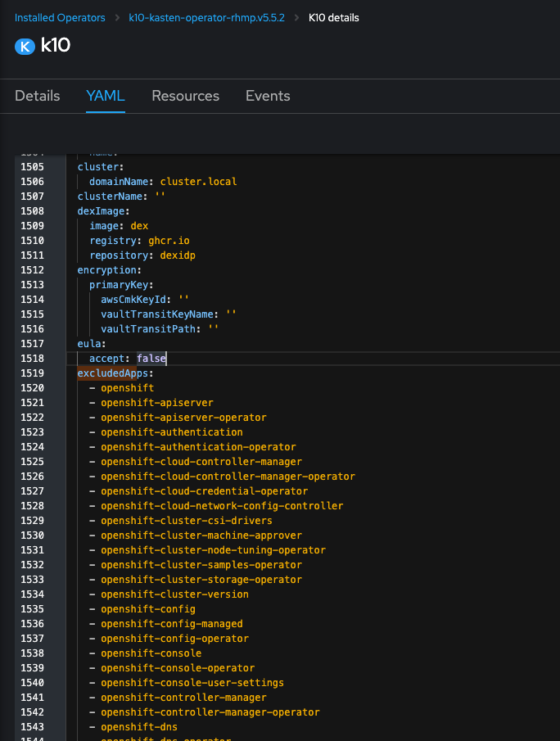
Task: Click the openshift-config-managed entry
Action: point(172,624)
